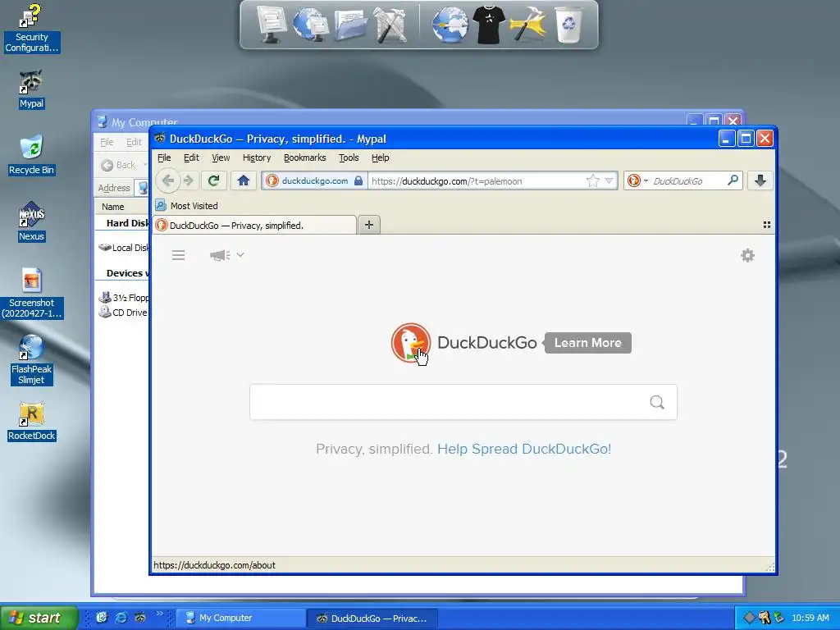Open the Help menu in Mypal
Viewport: 840px width, 630px height.
[x=381, y=157]
